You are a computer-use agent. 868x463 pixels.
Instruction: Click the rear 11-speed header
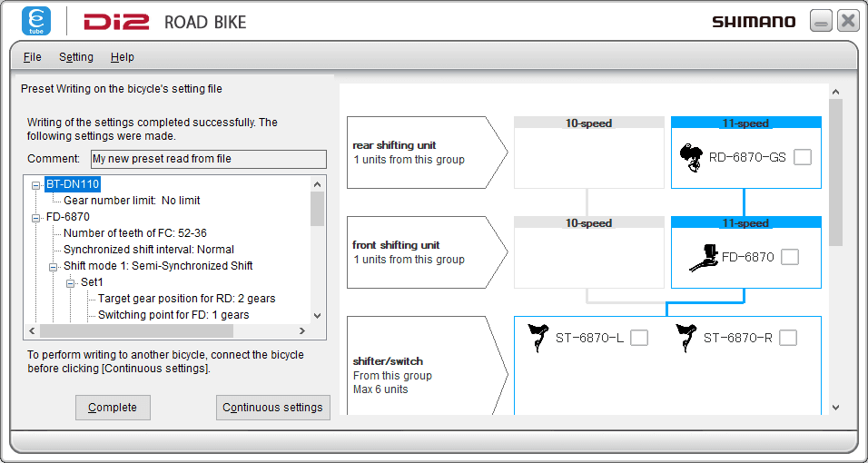pyautogui.click(x=745, y=123)
